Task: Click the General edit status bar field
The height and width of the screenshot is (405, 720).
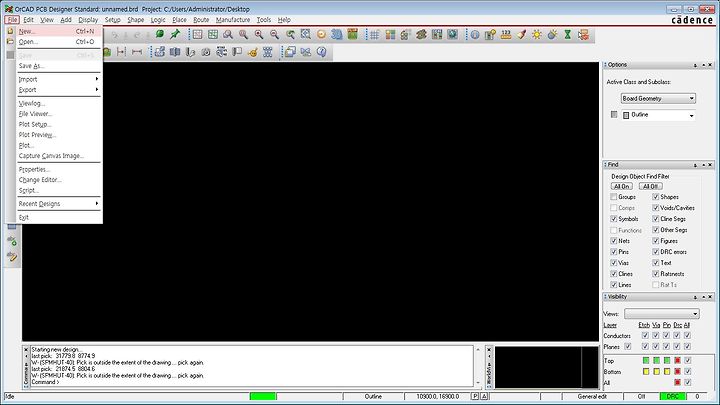Action: pyautogui.click(x=592, y=396)
